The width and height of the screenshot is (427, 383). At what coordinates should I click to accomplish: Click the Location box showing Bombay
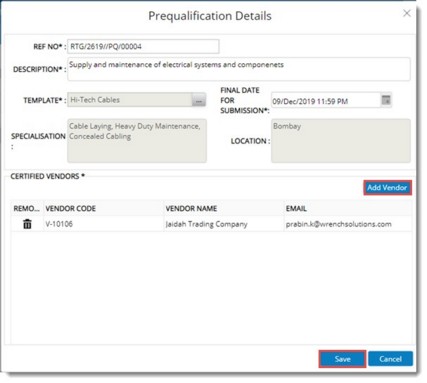pyautogui.click(x=341, y=141)
